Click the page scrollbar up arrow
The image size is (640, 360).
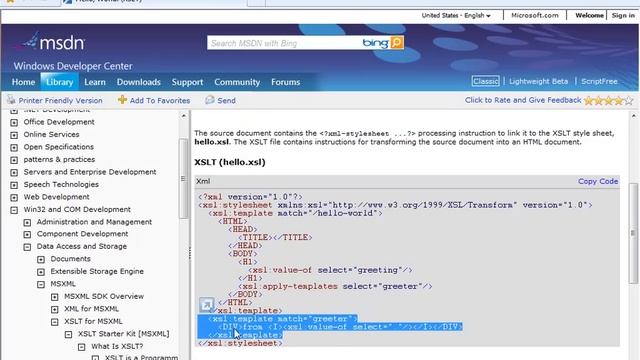(x=633, y=116)
